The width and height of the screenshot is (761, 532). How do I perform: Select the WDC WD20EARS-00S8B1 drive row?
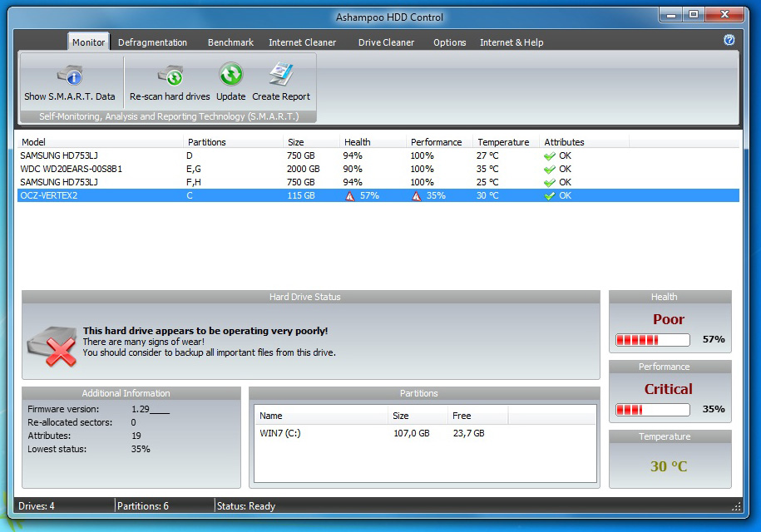378,169
